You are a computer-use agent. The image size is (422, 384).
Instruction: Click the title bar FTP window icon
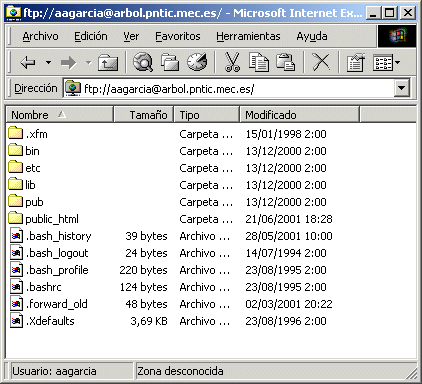pos(13,13)
